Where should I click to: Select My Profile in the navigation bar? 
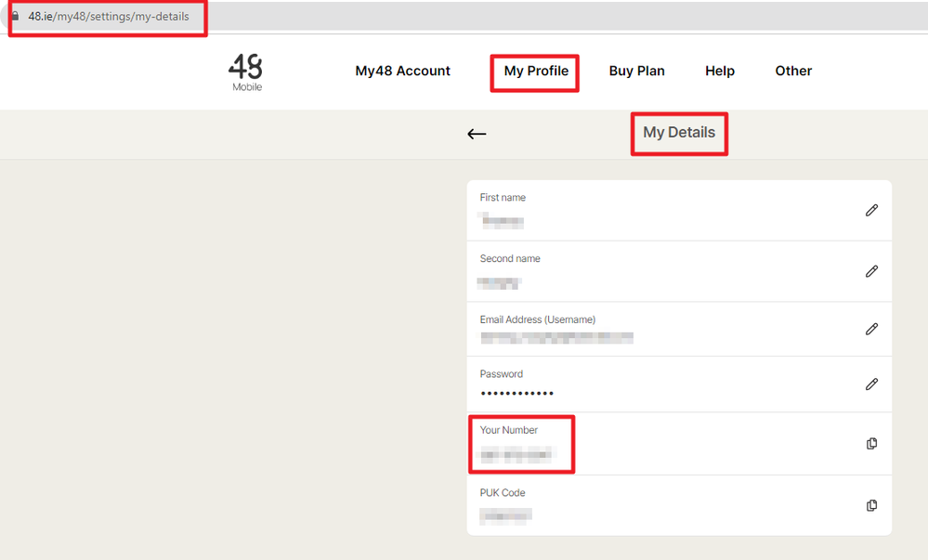(536, 72)
